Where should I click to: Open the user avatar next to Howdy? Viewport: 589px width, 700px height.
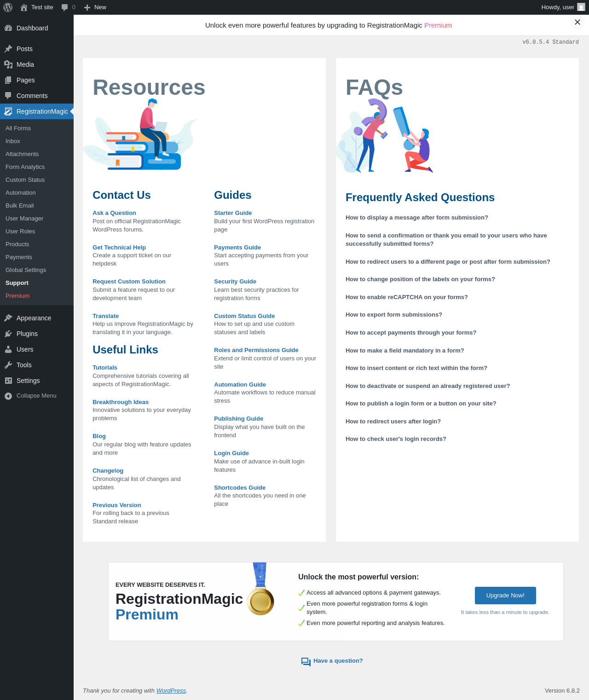click(581, 7)
